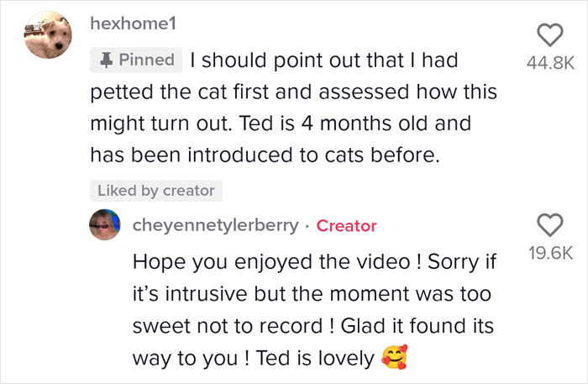Click the pushpin icon in the Pinned badge
This screenshot has height=384, width=588.
(107, 60)
